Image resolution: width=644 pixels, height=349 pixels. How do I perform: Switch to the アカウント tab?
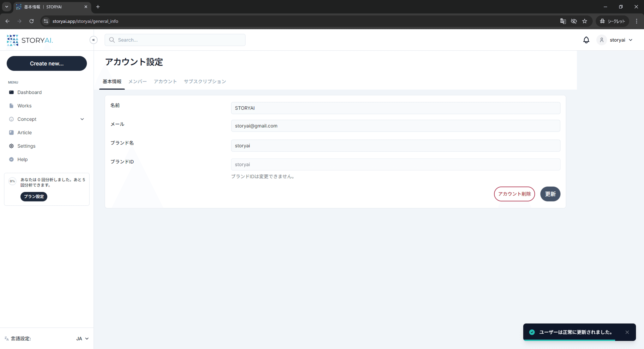click(x=165, y=82)
